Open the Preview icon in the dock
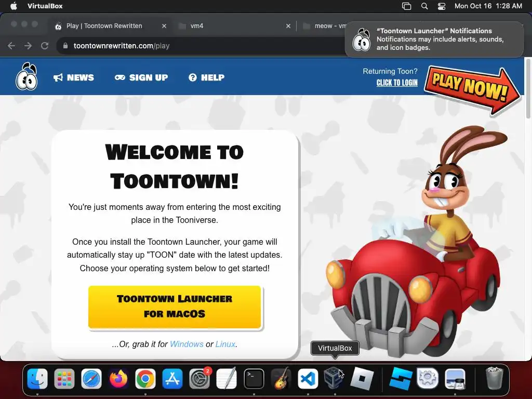Screen dimensions: 532x399 click(455, 379)
